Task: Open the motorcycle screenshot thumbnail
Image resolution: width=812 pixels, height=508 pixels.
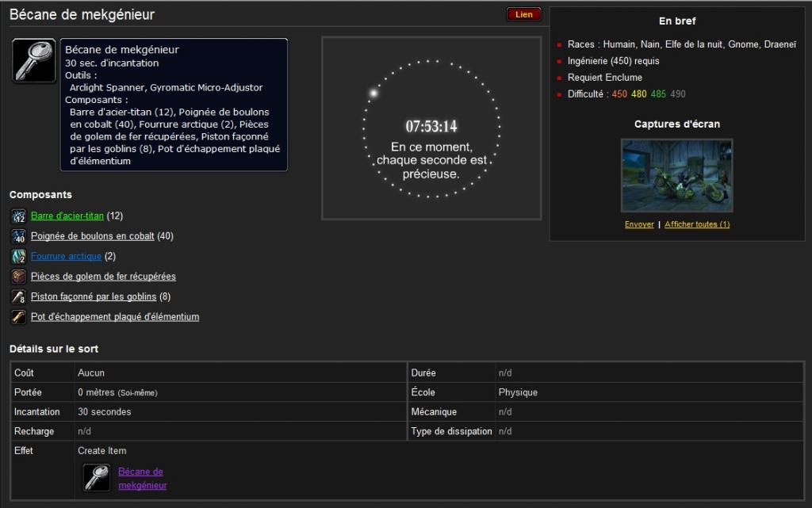Action: (677, 175)
